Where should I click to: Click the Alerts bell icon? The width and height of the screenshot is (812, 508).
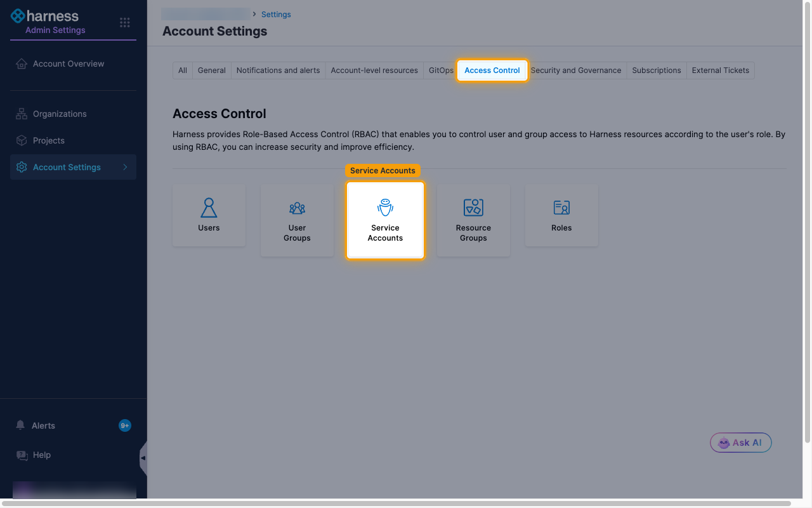coord(21,425)
